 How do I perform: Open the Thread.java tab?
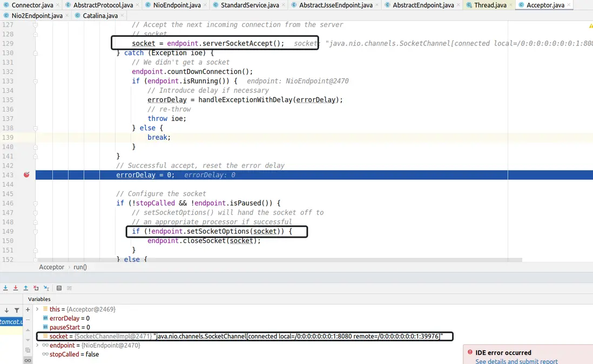(490, 5)
